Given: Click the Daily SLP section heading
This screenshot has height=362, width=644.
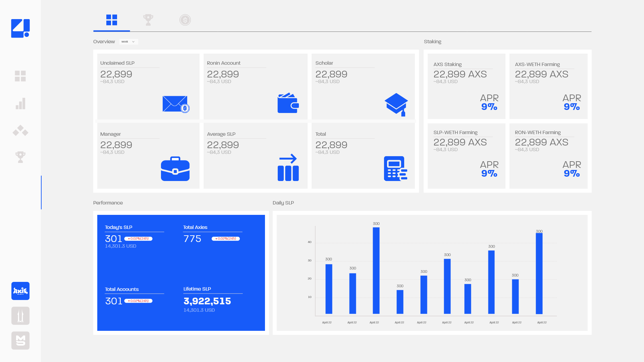Looking at the screenshot, I should click(283, 203).
